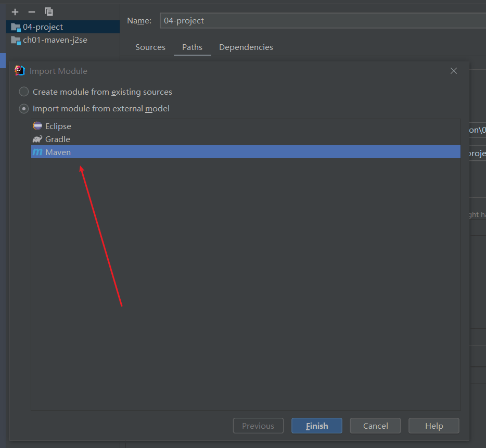486x448 pixels.
Task: Click the Gradle elephant icon
Action: pos(37,139)
